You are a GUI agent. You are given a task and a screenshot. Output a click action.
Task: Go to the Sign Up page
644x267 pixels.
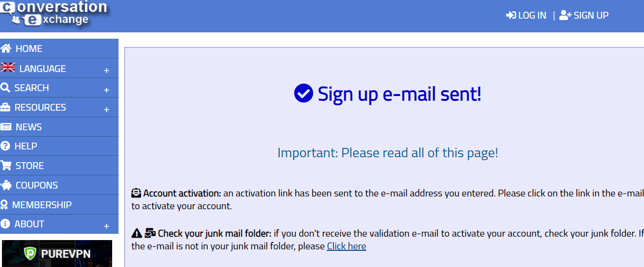click(x=584, y=15)
